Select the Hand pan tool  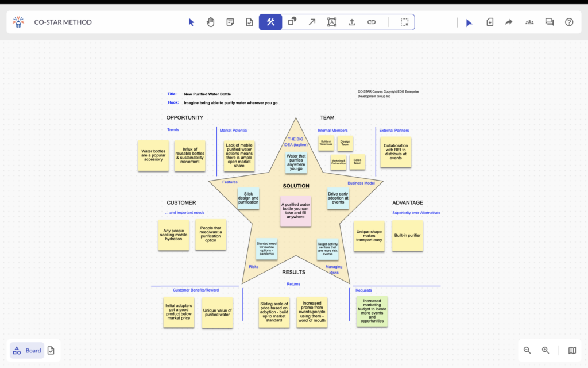click(x=210, y=22)
